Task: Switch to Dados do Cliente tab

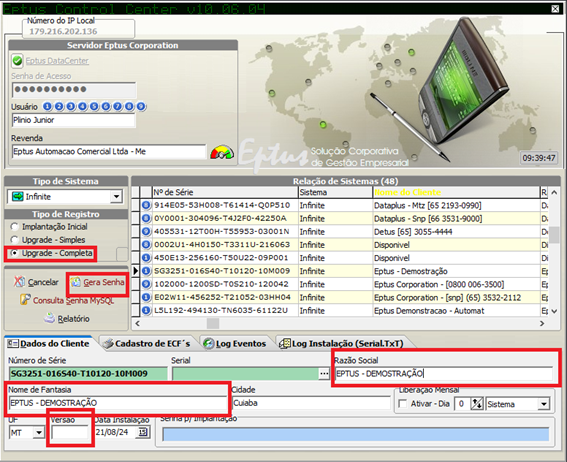Action: [x=49, y=343]
